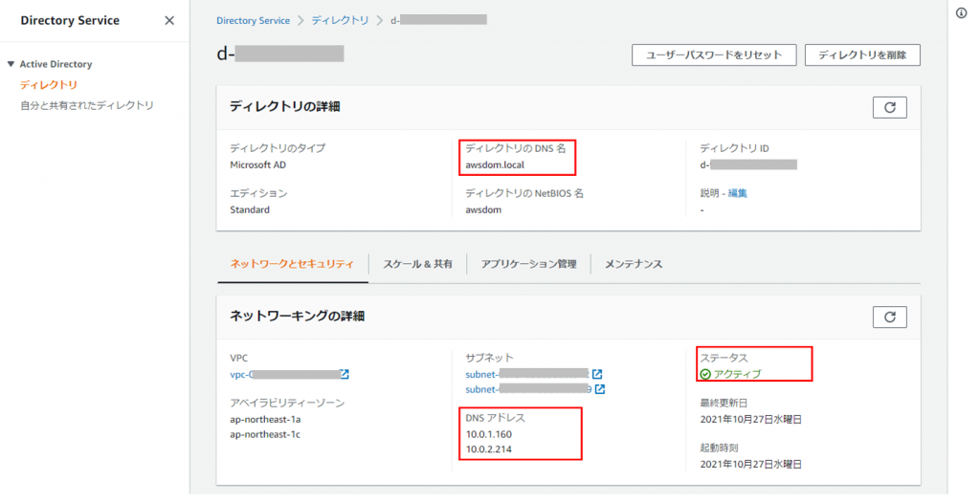Switch to the スケール & 共有 tab
The width and height of the screenshot is (980, 503).
[417, 264]
